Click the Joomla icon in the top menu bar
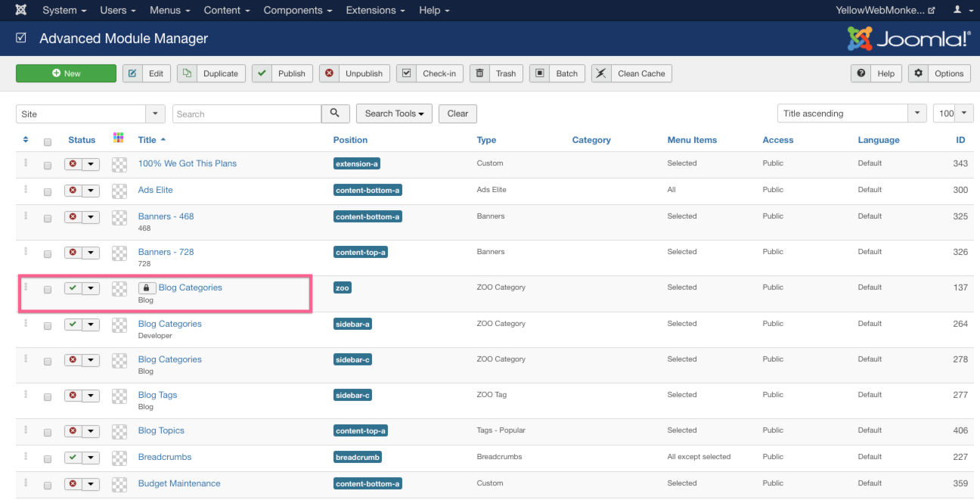The image size is (980, 500). [x=21, y=11]
